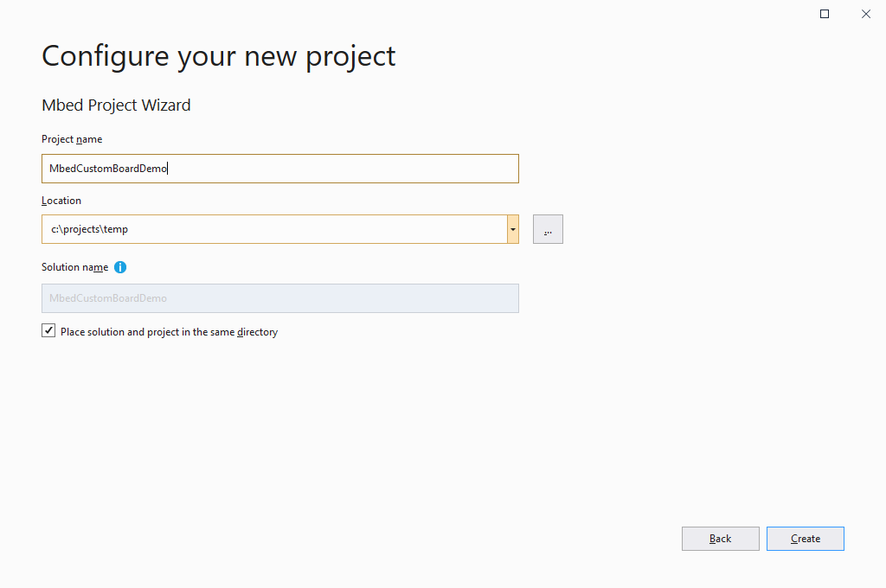Image resolution: width=886 pixels, height=588 pixels.
Task: Click the Configure your new project heading
Action: [218, 56]
